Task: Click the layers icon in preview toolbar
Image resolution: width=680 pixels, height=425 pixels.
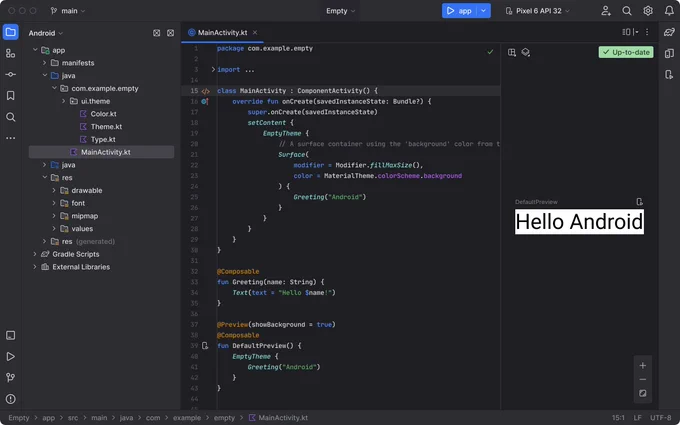Action: point(526,52)
